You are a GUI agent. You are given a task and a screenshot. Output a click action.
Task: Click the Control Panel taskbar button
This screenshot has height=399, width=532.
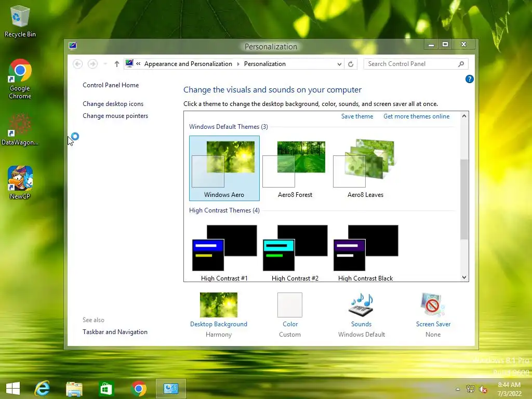pos(170,389)
